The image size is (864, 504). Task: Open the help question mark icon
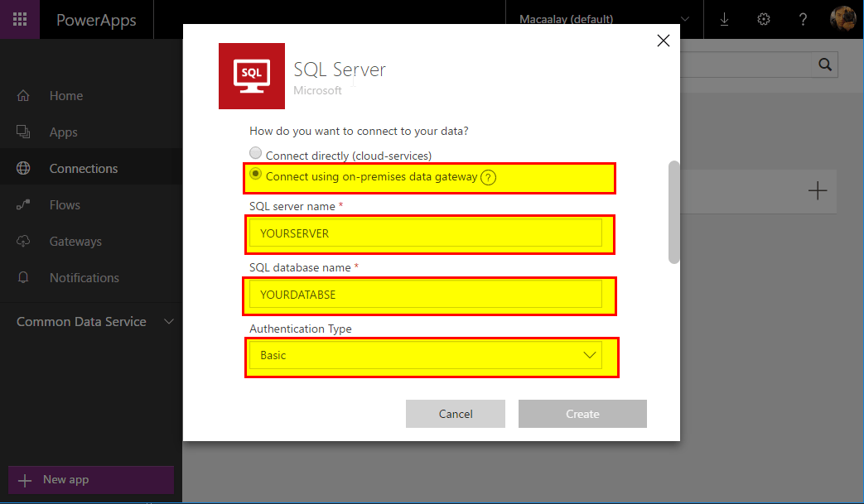pyautogui.click(x=803, y=20)
